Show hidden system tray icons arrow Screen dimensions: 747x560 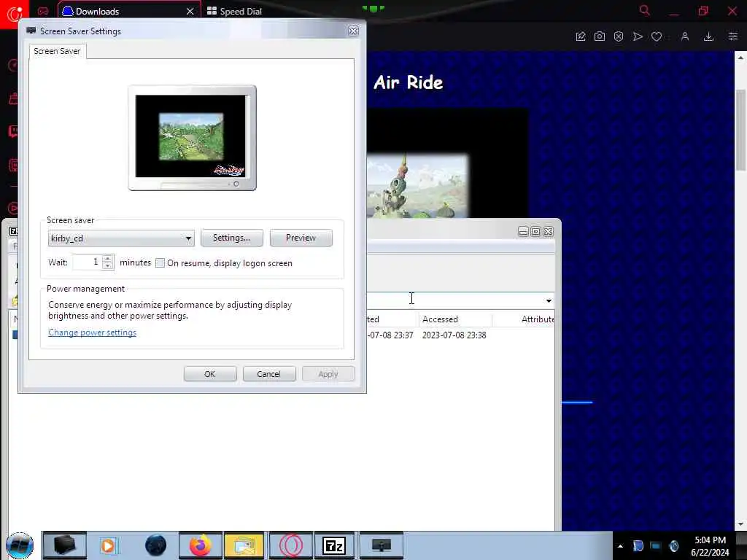pyautogui.click(x=620, y=546)
